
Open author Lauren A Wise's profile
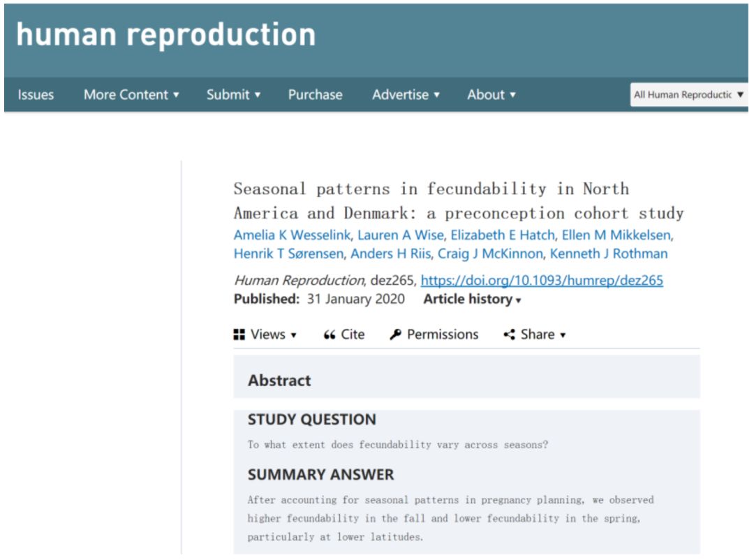(x=400, y=235)
